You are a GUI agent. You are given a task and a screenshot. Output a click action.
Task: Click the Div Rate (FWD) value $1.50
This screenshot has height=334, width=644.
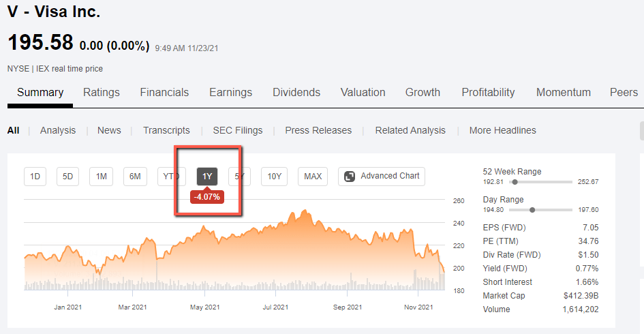point(588,255)
